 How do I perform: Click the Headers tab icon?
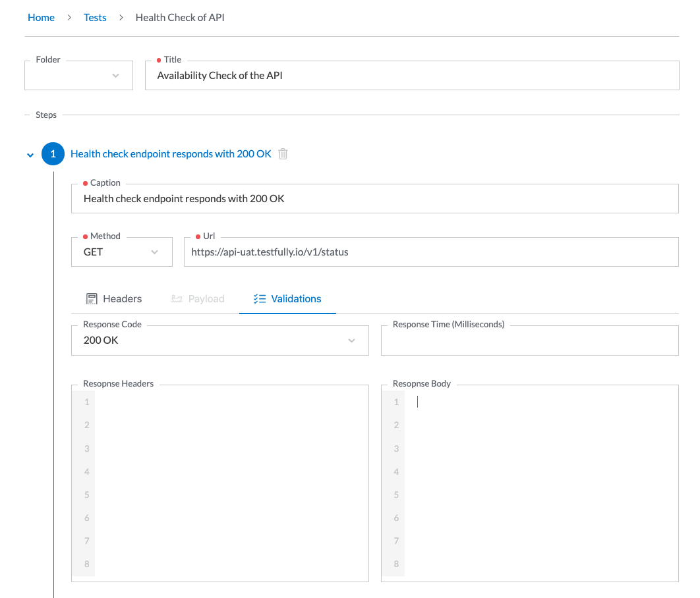tap(92, 299)
